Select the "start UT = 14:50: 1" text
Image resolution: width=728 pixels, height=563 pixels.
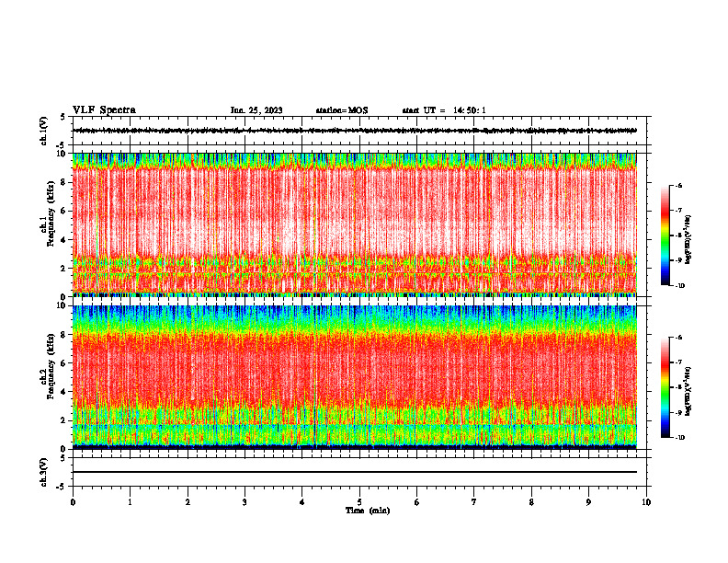444,110
